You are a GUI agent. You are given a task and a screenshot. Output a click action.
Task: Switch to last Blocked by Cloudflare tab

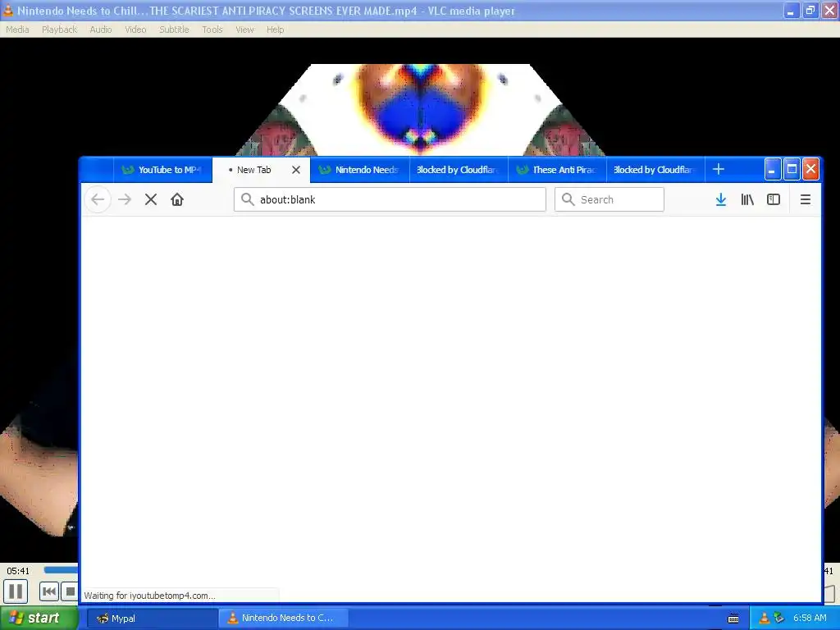coord(655,170)
